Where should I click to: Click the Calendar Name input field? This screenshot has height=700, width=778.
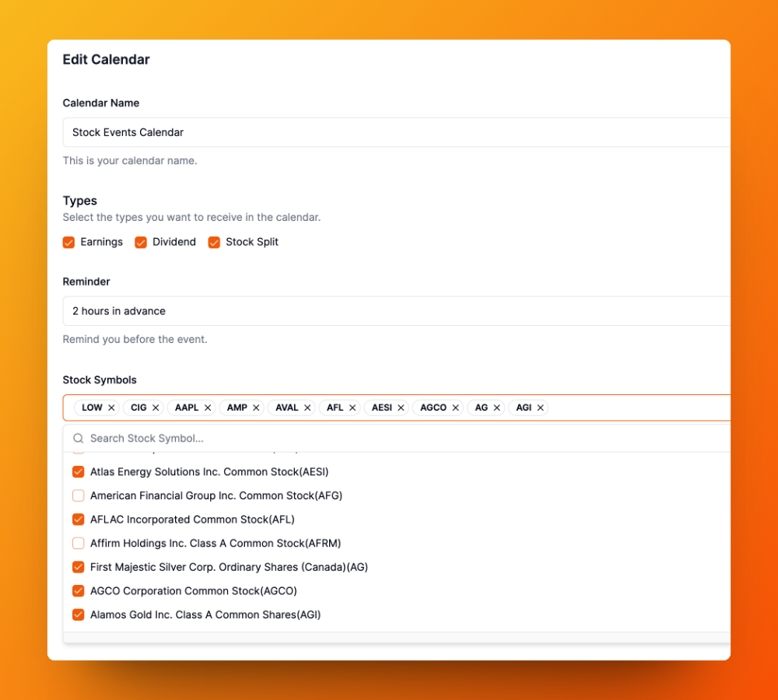tap(397, 132)
